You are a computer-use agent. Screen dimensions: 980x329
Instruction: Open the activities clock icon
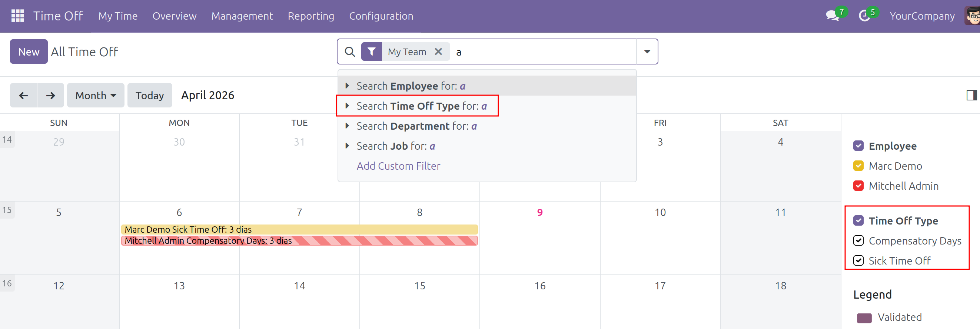(864, 16)
